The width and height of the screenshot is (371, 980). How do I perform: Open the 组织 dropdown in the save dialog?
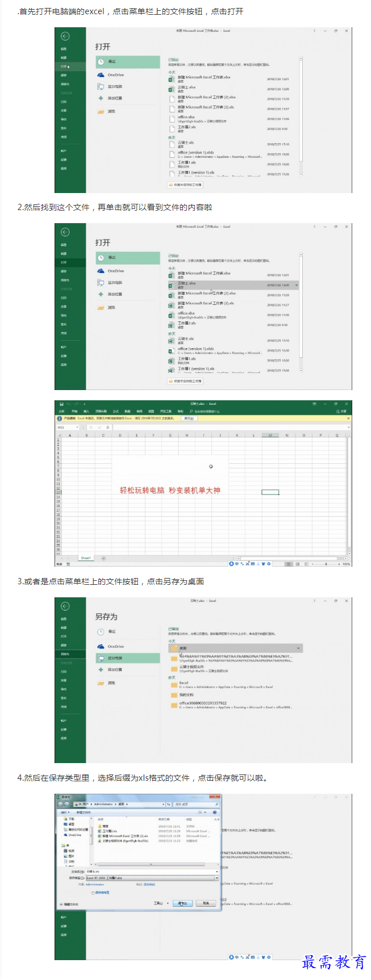[x=65, y=812]
